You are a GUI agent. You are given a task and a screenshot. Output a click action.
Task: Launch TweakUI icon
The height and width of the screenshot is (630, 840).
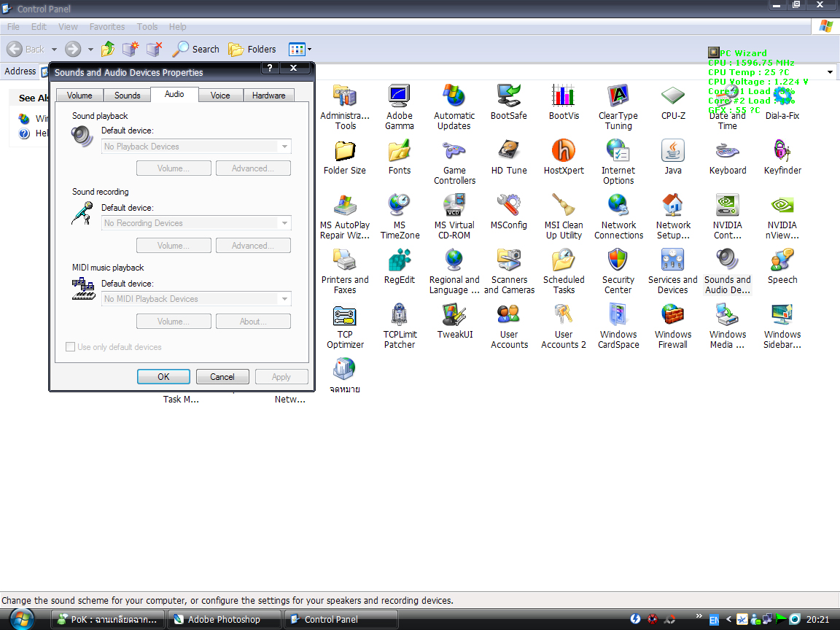coord(454,320)
